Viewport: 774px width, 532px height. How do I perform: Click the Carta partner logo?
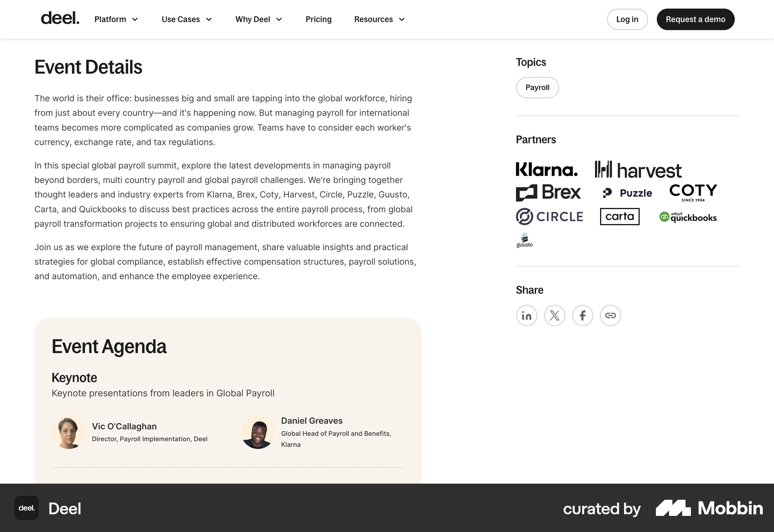620,217
